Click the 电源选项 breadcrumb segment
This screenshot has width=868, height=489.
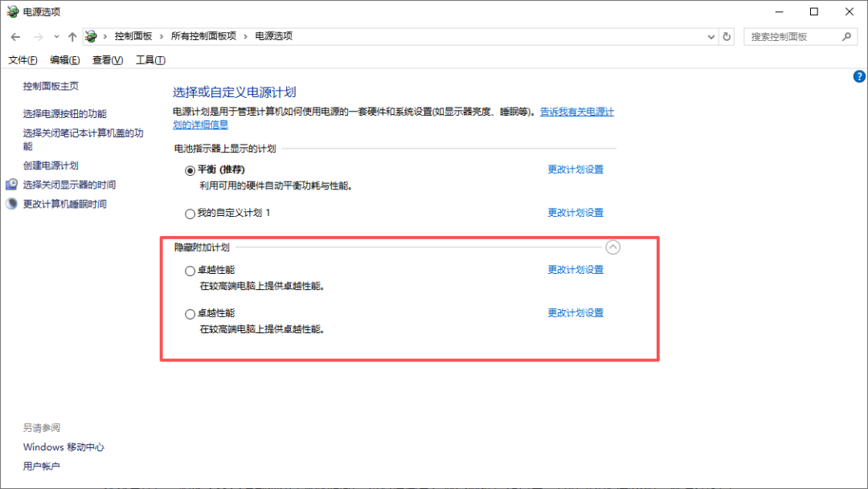[274, 36]
